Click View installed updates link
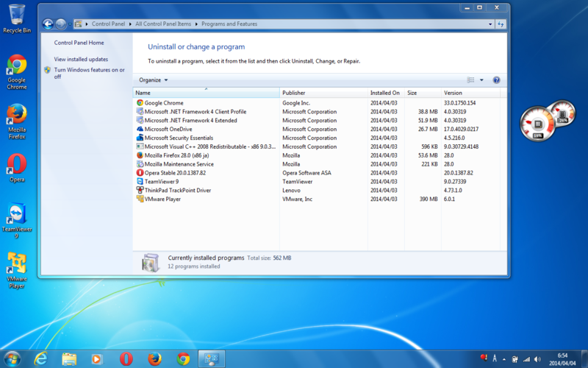This screenshot has height=368, width=588. tap(81, 60)
